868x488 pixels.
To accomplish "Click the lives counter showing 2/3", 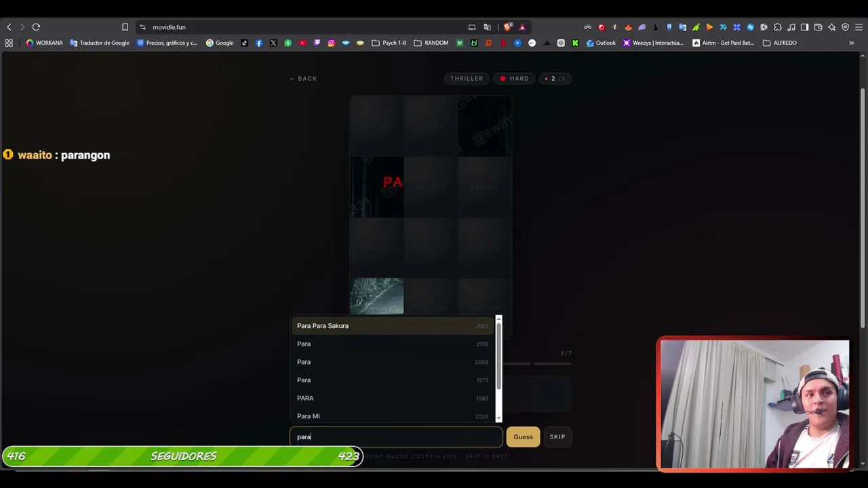I will point(555,79).
